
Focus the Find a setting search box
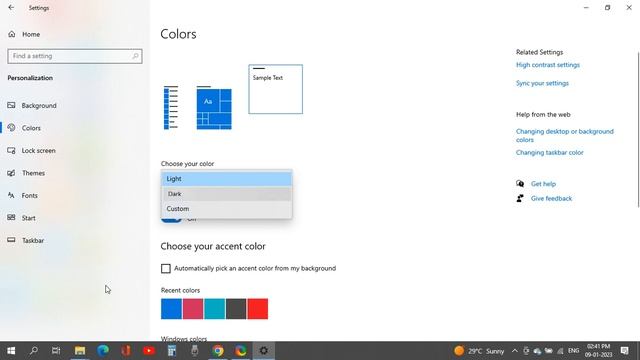pos(75,56)
